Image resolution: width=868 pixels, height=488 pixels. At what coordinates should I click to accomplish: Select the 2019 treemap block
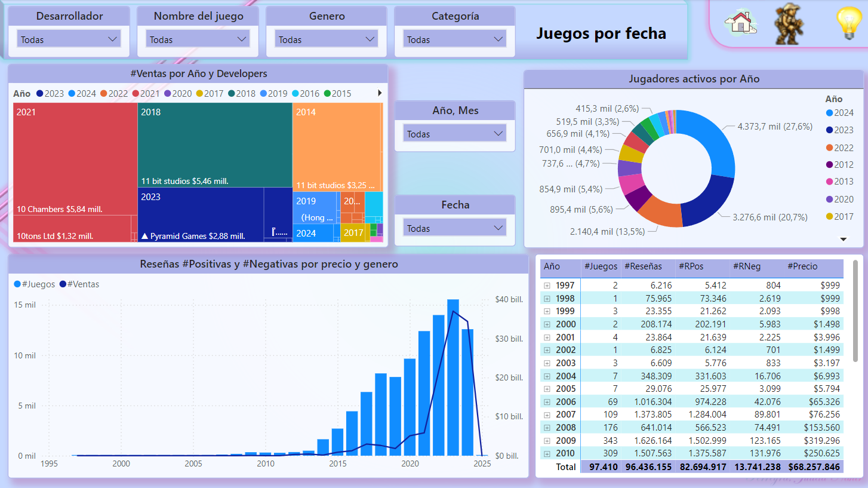(x=316, y=207)
